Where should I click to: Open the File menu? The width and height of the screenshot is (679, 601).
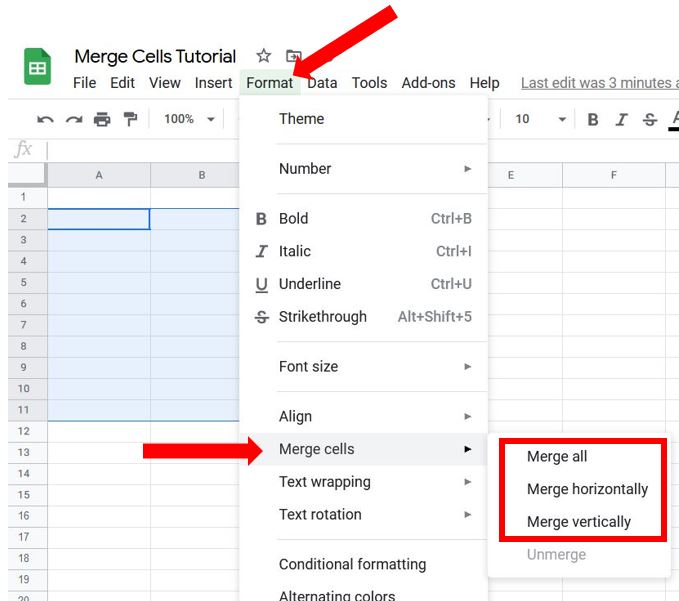pyautogui.click(x=84, y=83)
